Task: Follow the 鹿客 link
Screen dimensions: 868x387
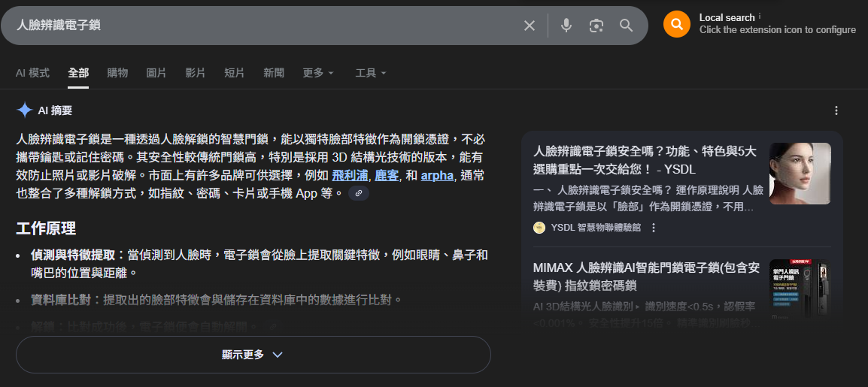Action: pyautogui.click(x=387, y=176)
